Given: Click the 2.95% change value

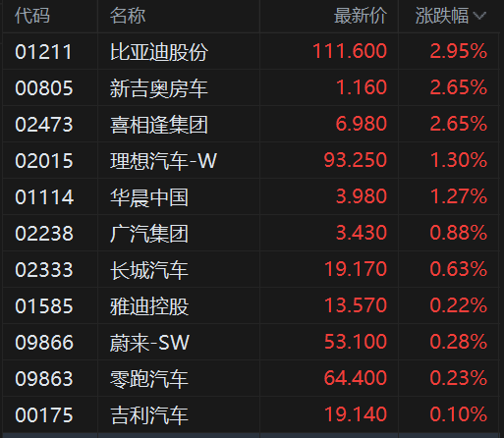Looking at the screenshot, I should click(x=459, y=51).
